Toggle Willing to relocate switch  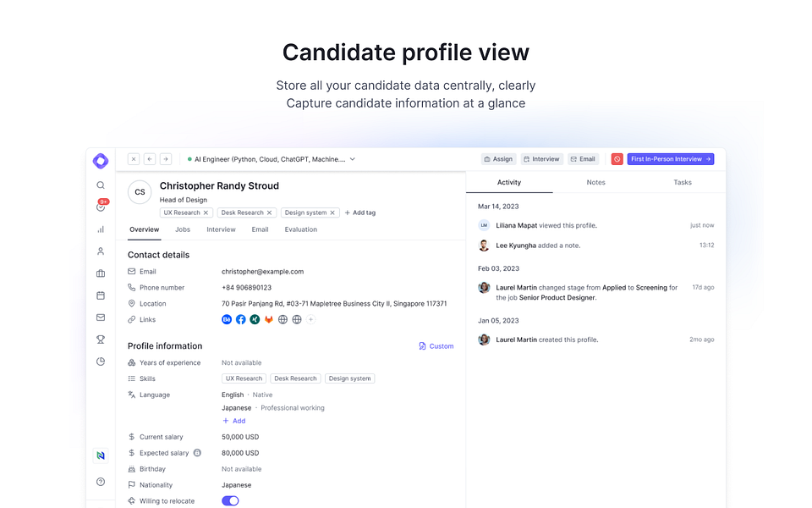[229, 500]
